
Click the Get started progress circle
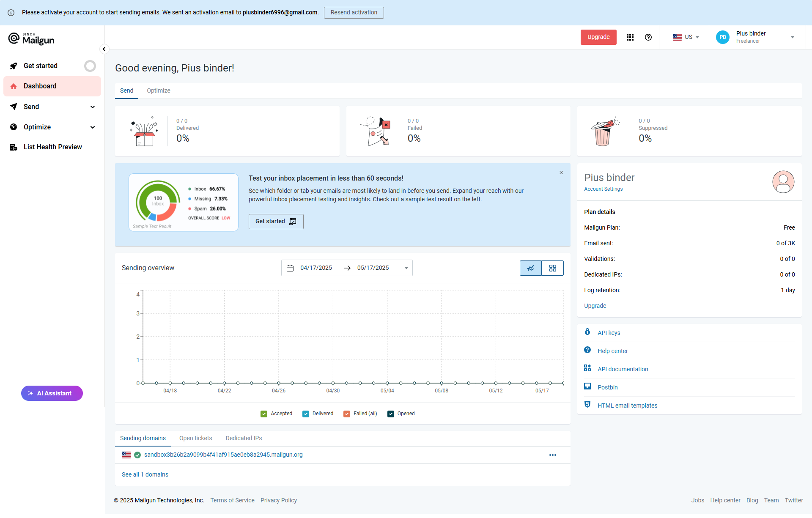90,66
